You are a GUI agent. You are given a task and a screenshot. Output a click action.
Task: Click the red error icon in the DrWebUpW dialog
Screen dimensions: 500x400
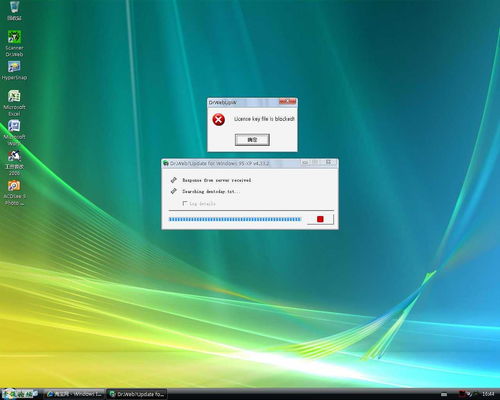[219, 119]
